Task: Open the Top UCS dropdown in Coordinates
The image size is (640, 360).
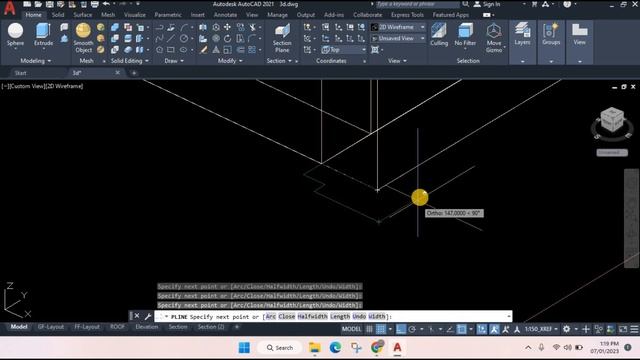Action: (343, 50)
